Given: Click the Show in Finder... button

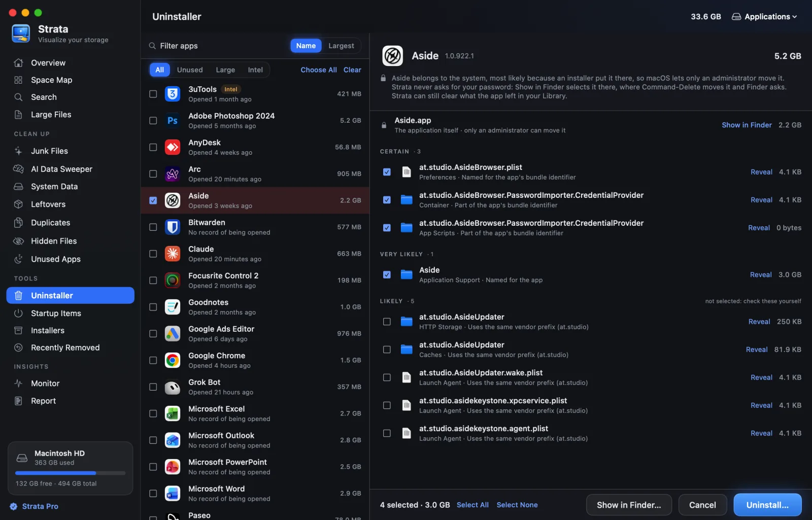Looking at the screenshot, I should (629, 505).
